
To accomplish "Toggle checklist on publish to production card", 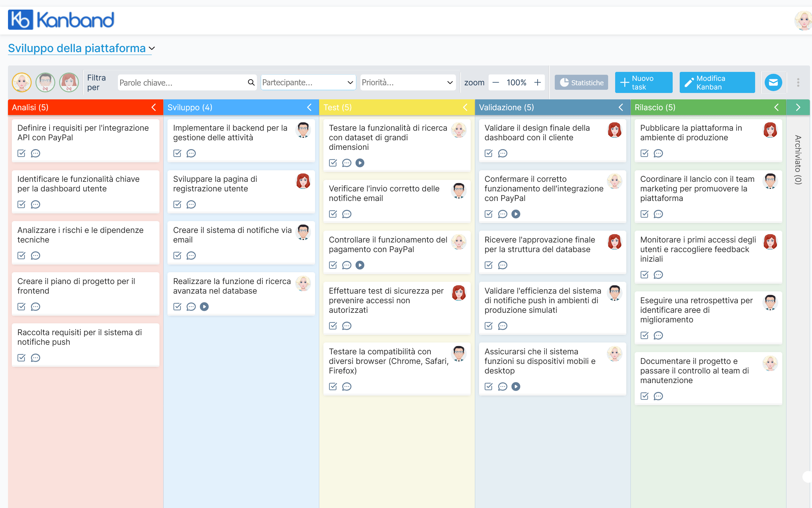I will point(644,154).
